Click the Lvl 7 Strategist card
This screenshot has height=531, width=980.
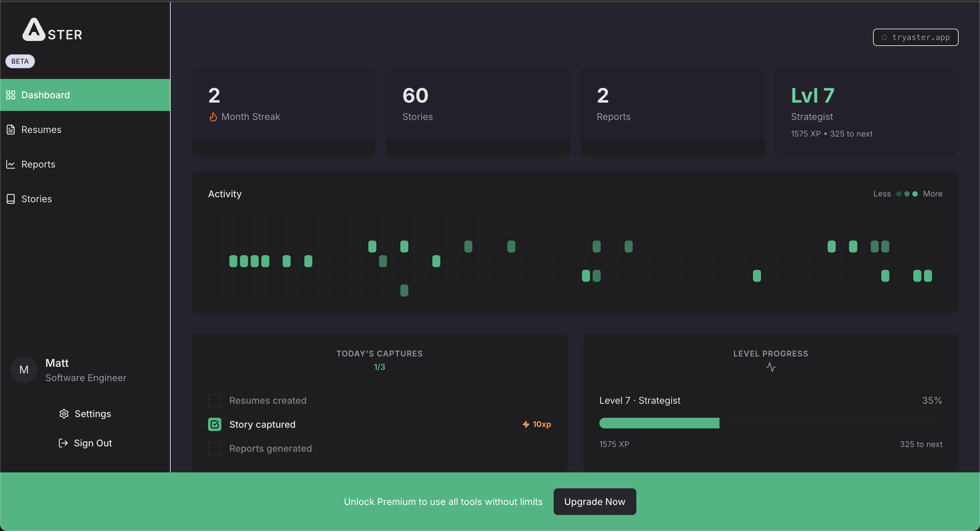point(866,111)
